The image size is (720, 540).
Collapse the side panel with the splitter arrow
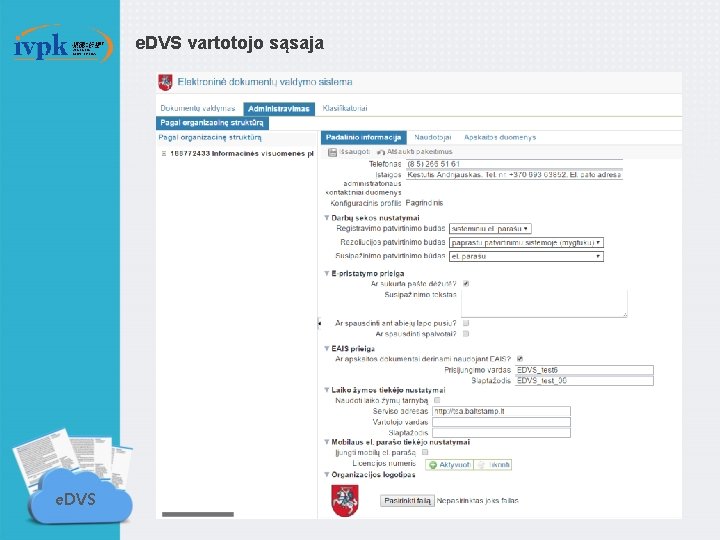point(319,323)
